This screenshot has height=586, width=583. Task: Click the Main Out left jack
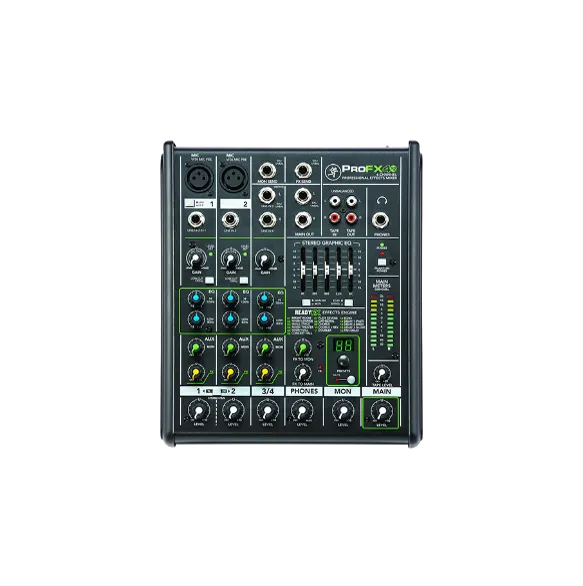pyautogui.click(x=303, y=195)
